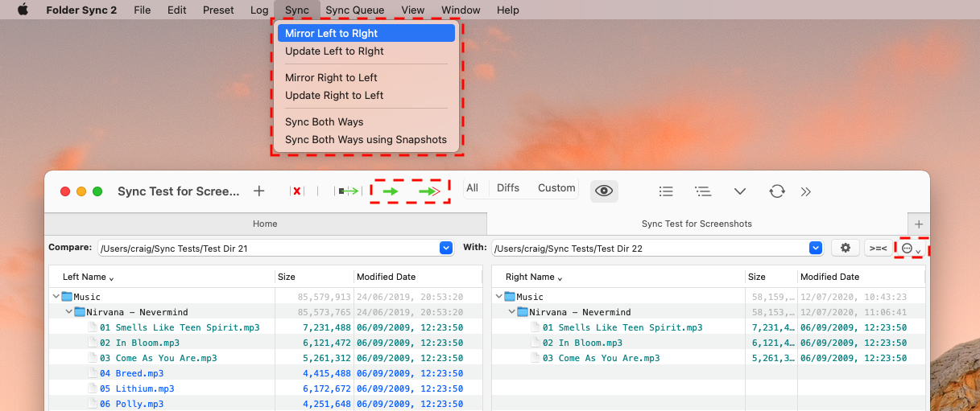Toggle the eye visibility button

[x=604, y=191]
